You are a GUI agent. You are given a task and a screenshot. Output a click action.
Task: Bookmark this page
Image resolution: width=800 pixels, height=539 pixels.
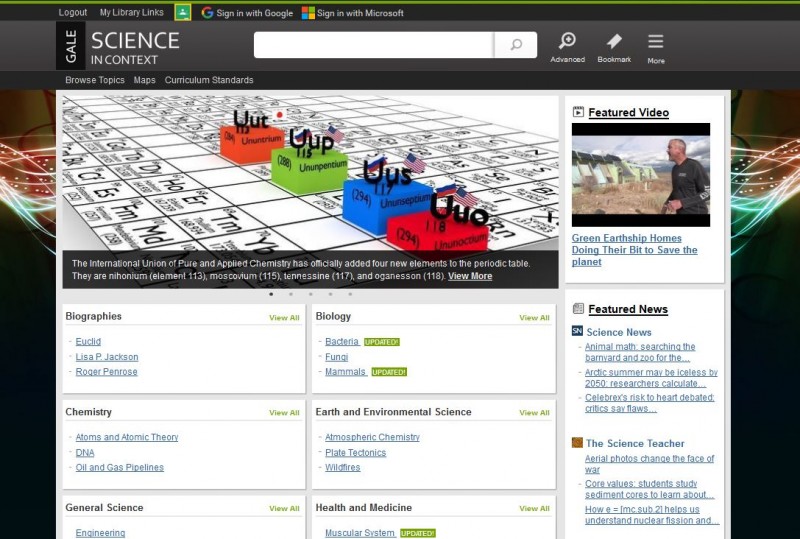614,48
